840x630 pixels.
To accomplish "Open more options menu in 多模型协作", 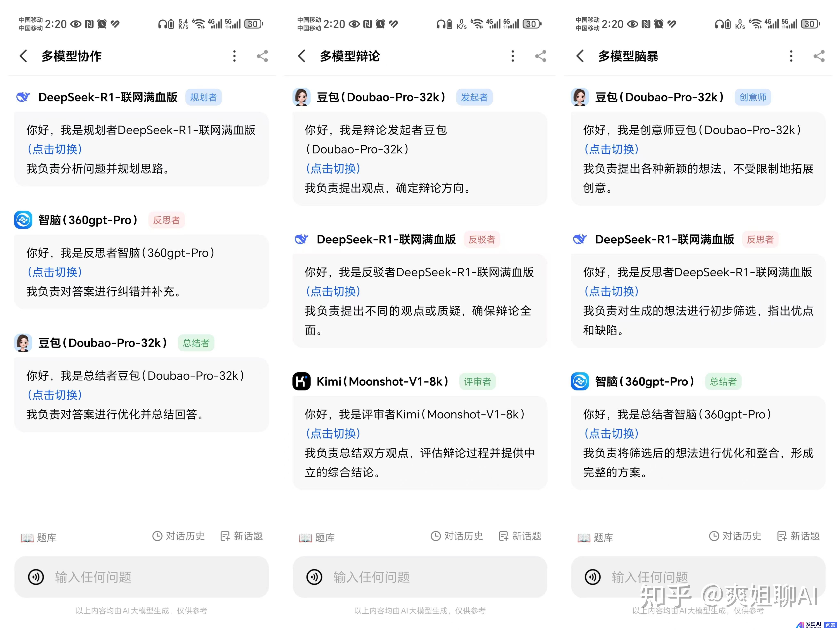I will point(234,56).
